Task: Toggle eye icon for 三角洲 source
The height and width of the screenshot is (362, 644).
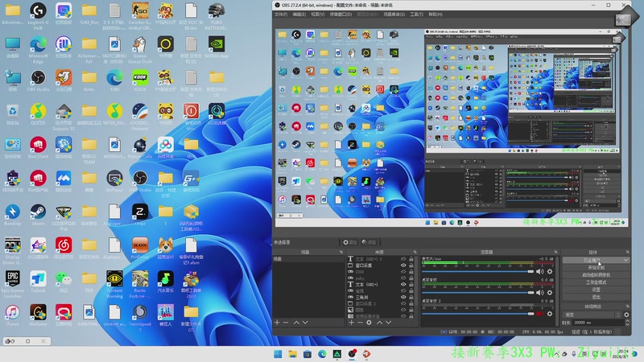Action: pos(403,297)
